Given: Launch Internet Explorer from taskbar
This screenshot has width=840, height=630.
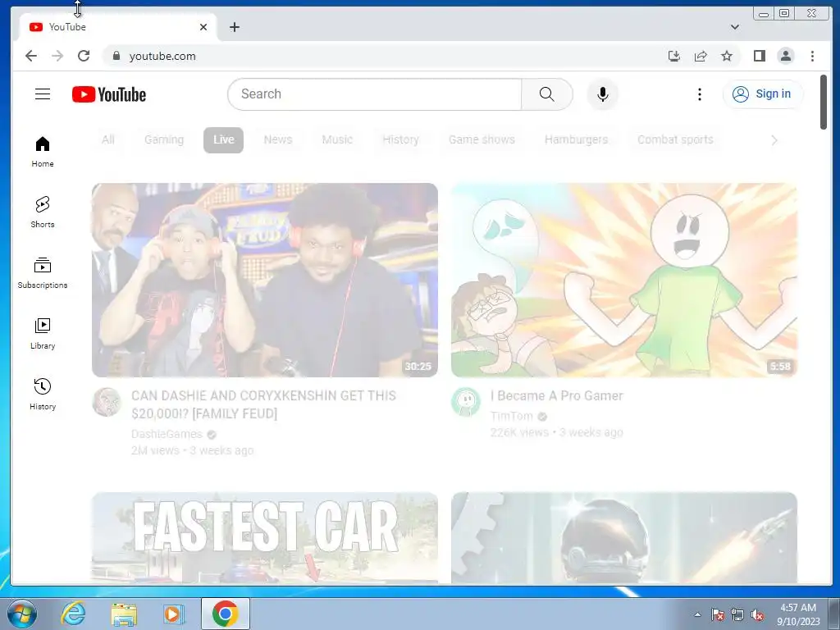Looking at the screenshot, I should (73, 614).
